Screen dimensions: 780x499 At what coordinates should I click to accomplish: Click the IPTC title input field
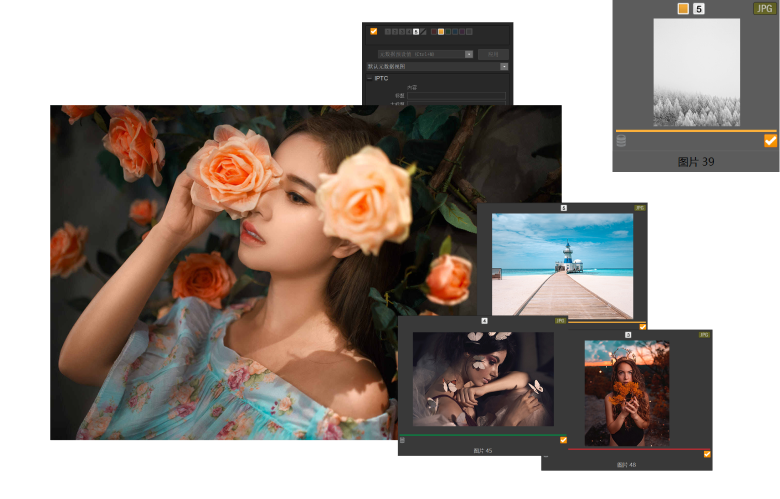(455, 96)
